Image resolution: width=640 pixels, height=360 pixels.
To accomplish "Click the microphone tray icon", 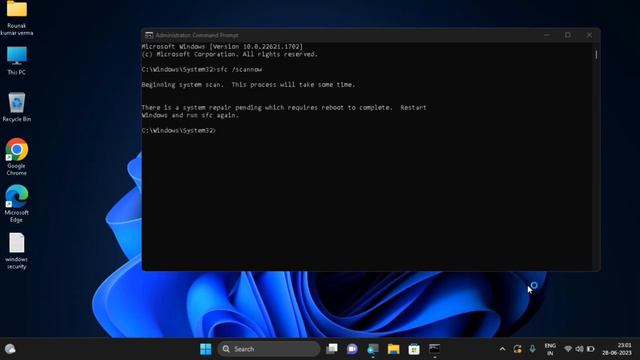I will [x=533, y=349].
